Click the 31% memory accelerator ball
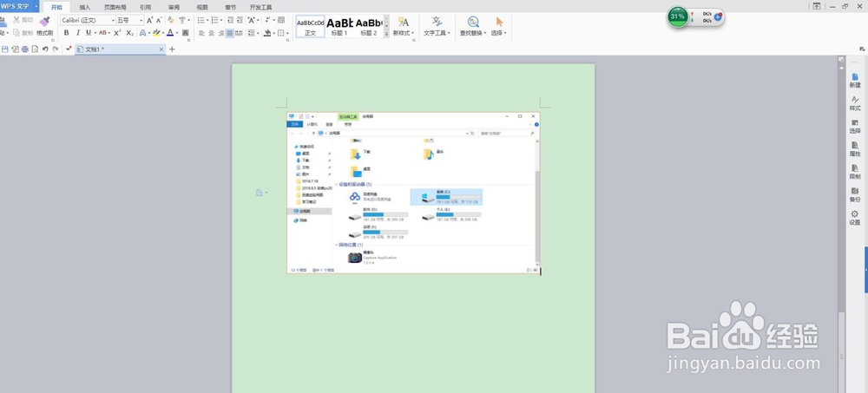The image size is (868, 393). point(678,16)
